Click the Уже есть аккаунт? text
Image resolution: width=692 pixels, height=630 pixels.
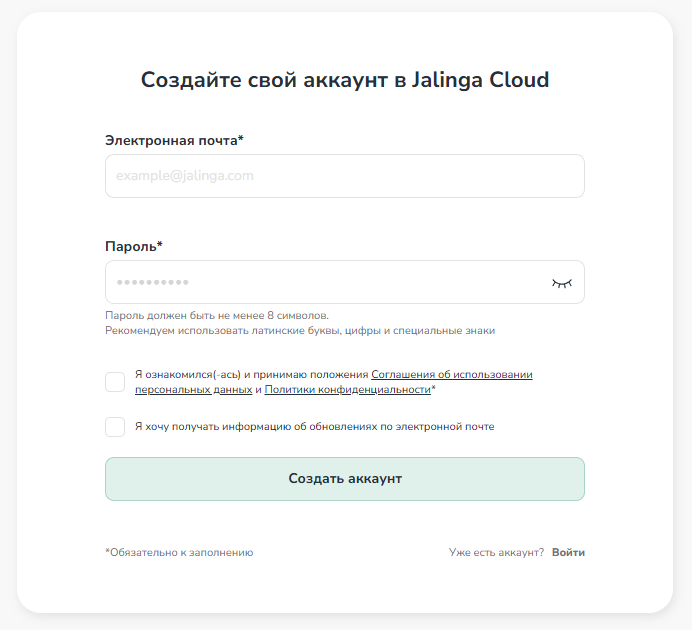496,552
